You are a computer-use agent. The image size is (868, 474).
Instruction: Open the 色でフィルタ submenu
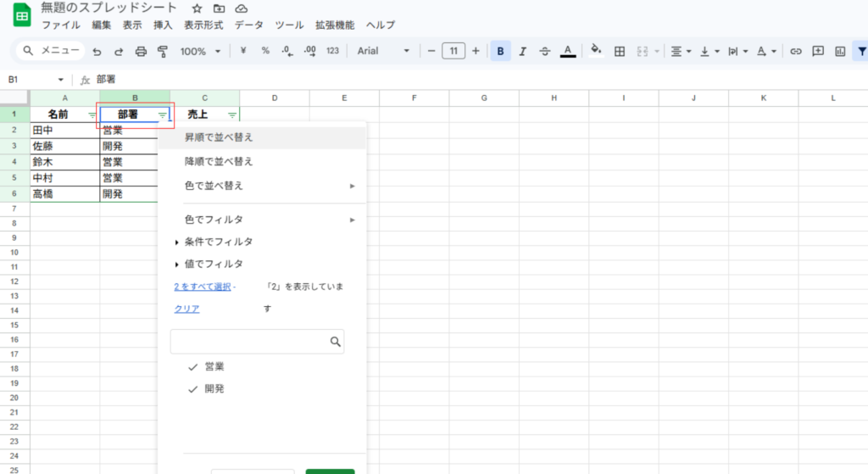tap(262, 220)
